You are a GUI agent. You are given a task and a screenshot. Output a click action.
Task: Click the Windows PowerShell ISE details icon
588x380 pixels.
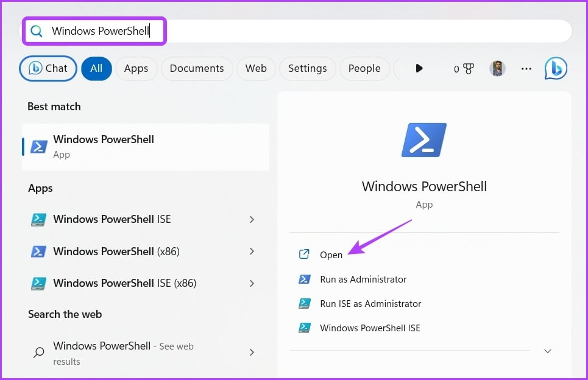click(x=305, y=328)
